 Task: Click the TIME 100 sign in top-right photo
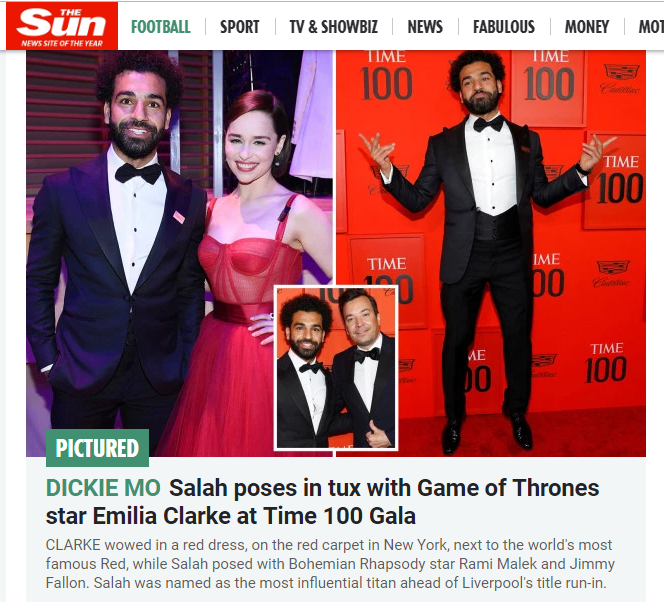tap(549, 77)
